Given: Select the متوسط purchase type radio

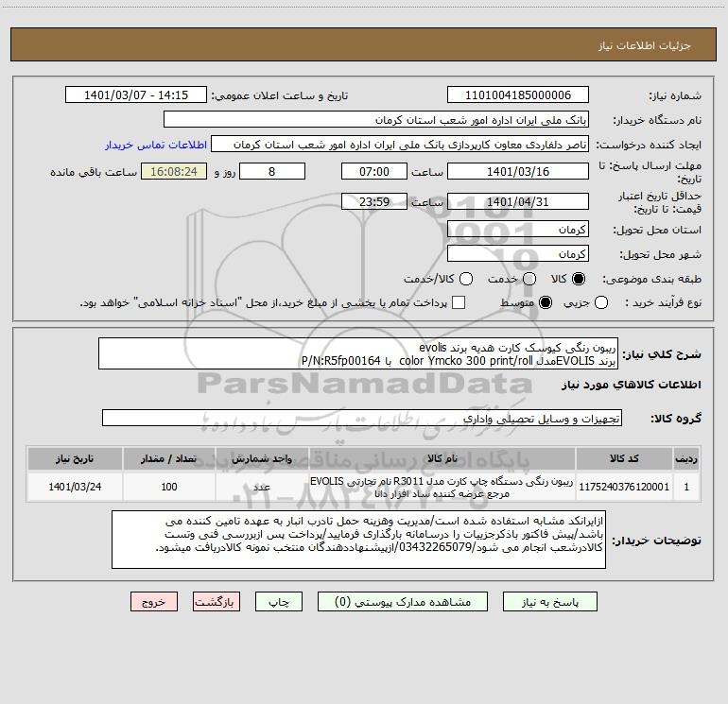Looking at the screenshot, I should point(546,302).
